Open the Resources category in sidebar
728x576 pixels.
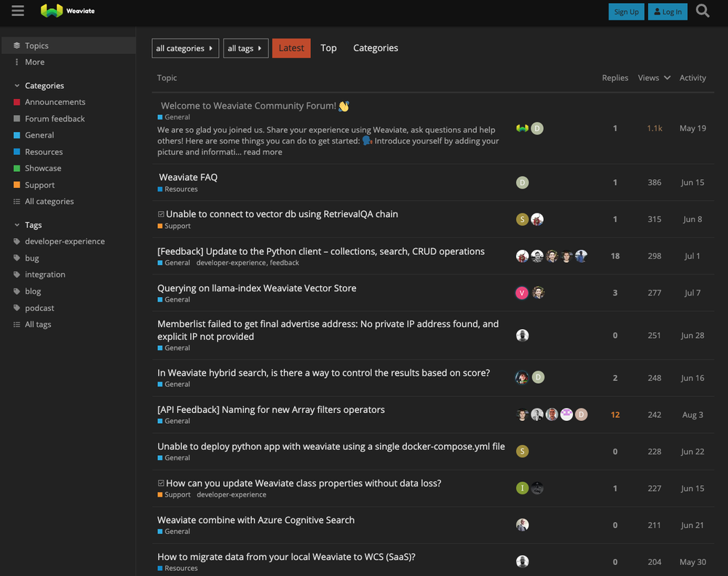44,151
